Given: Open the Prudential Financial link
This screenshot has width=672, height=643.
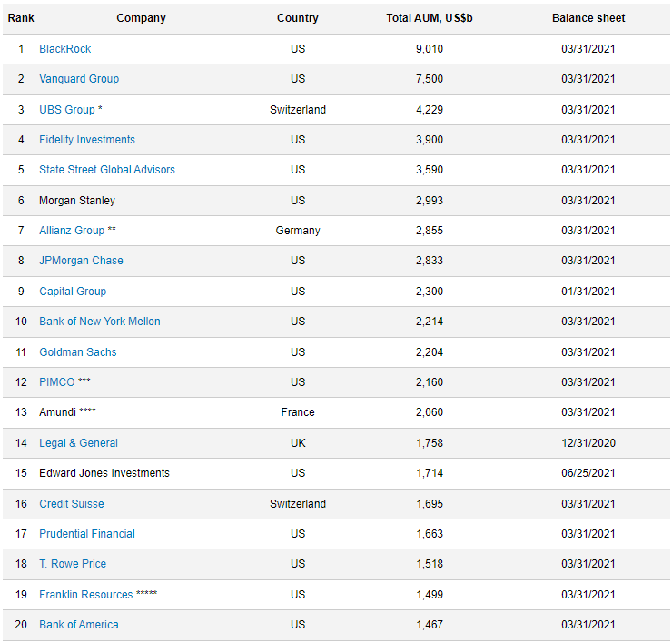Looking at the screenshot, I should (87, 534).
